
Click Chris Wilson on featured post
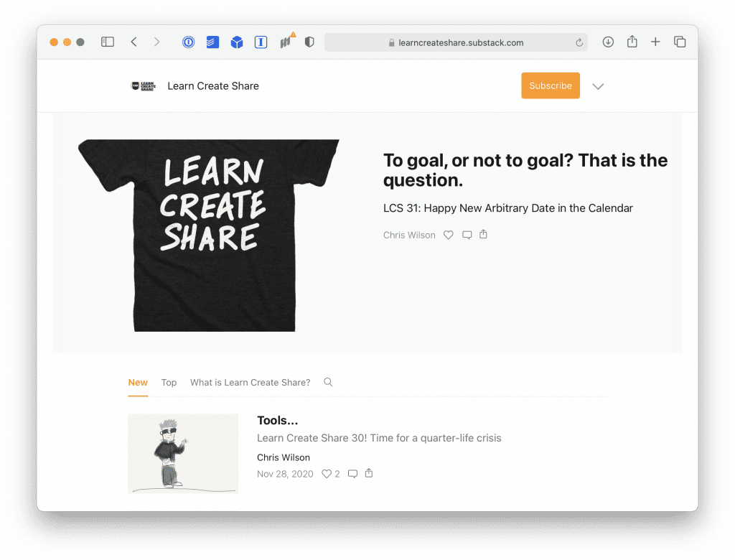tap(409, 235)
